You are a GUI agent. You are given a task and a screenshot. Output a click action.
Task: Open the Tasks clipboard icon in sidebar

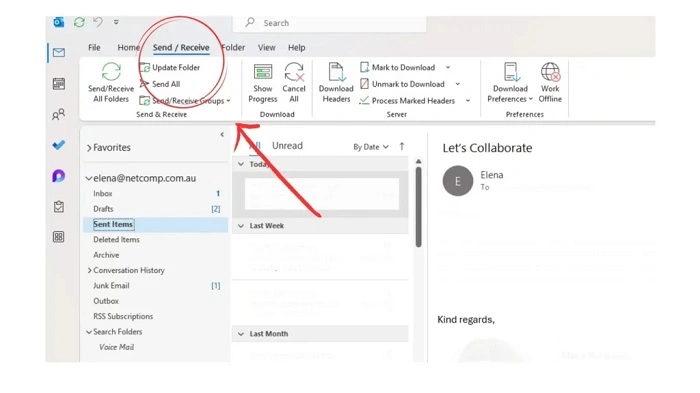click(58, 206)
